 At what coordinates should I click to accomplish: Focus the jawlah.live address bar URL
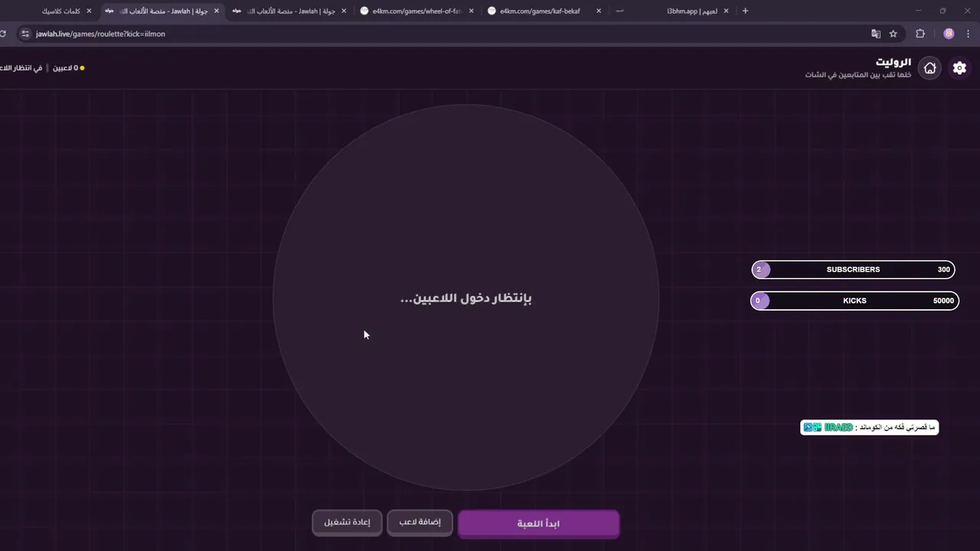click(100, 34)
